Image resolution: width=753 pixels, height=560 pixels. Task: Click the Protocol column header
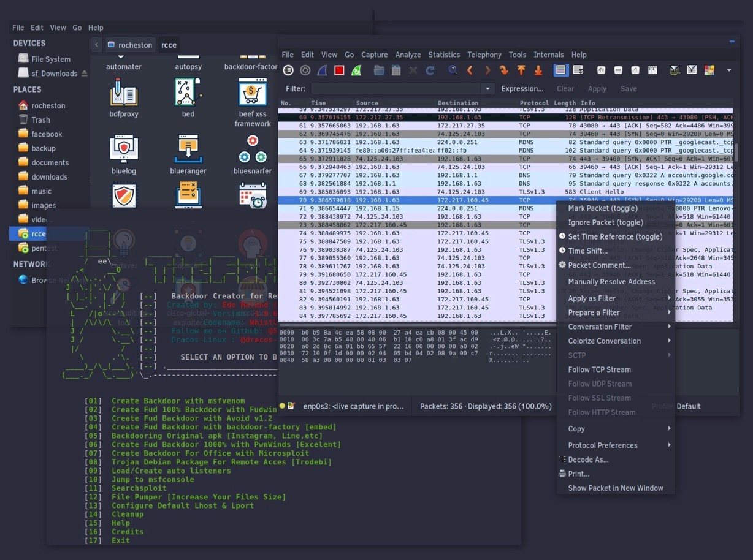tap(534, 103)
